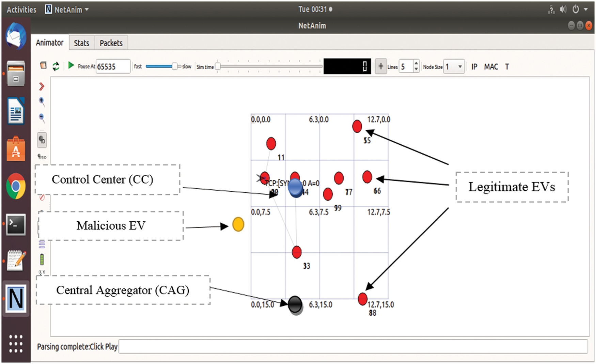596x364 pixels.
Task: Toggle the node system ID display
Action: (42, 157)
